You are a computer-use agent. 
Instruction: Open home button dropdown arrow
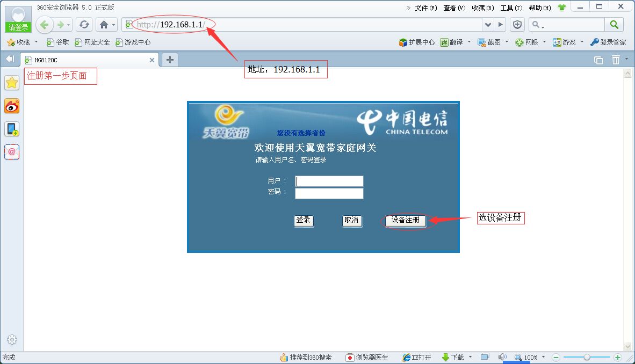pyautogui.click(x=114, y=25)
